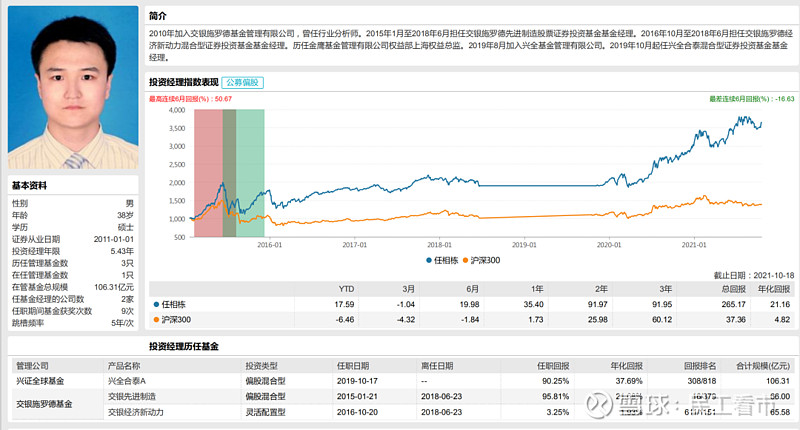This screenshot has height=430, width=800.
Task: Click the 跳槽频率 5年/次 row
Action: click(x=73, y=323)
